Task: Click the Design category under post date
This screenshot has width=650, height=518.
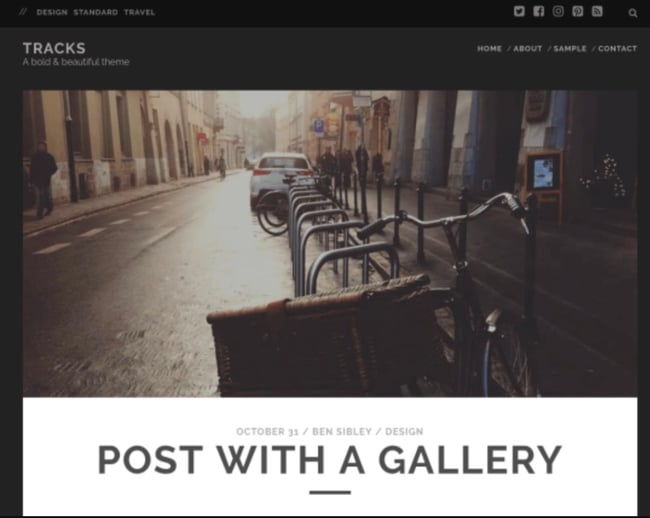Action: [404, 431]
